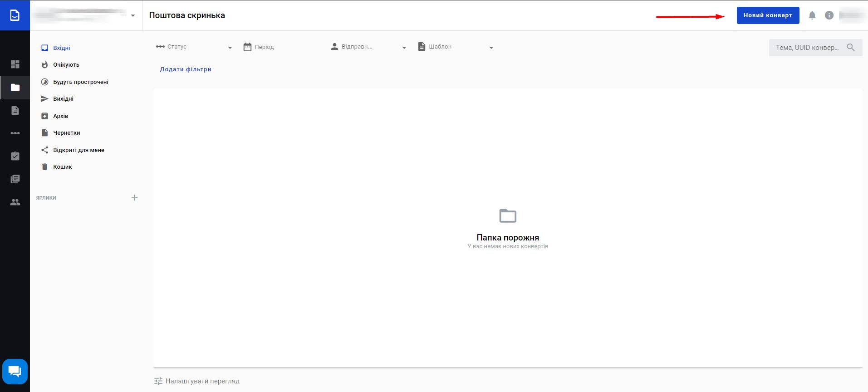
Task: Click the app logo in top-left corner
Action: (x=15, y=15)
